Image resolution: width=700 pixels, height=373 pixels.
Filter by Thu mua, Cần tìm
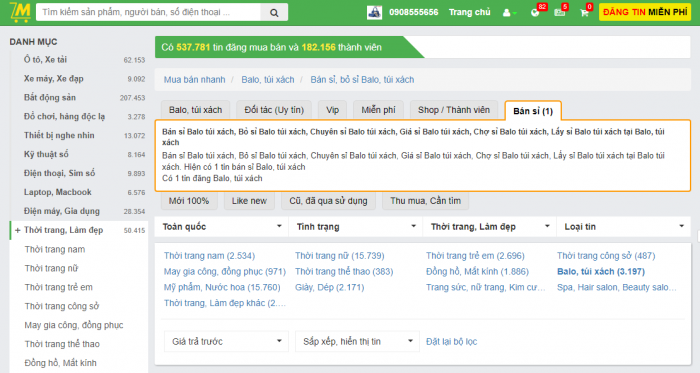pyautogui.click(x=425, y=201)
